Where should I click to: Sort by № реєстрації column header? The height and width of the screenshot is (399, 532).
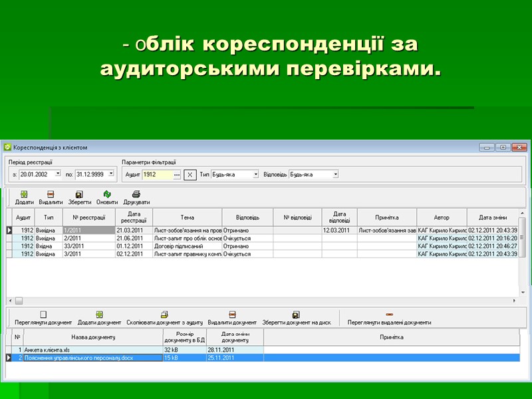coord(89,217)
